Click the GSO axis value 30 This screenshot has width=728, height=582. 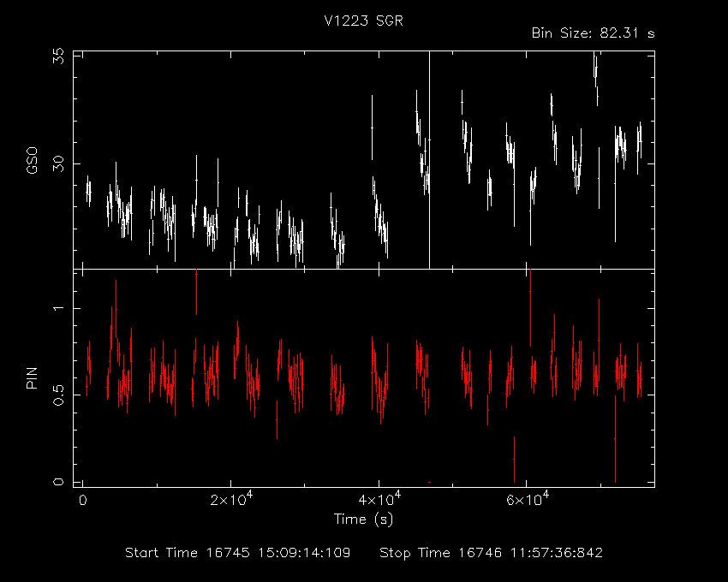[58, 163]
